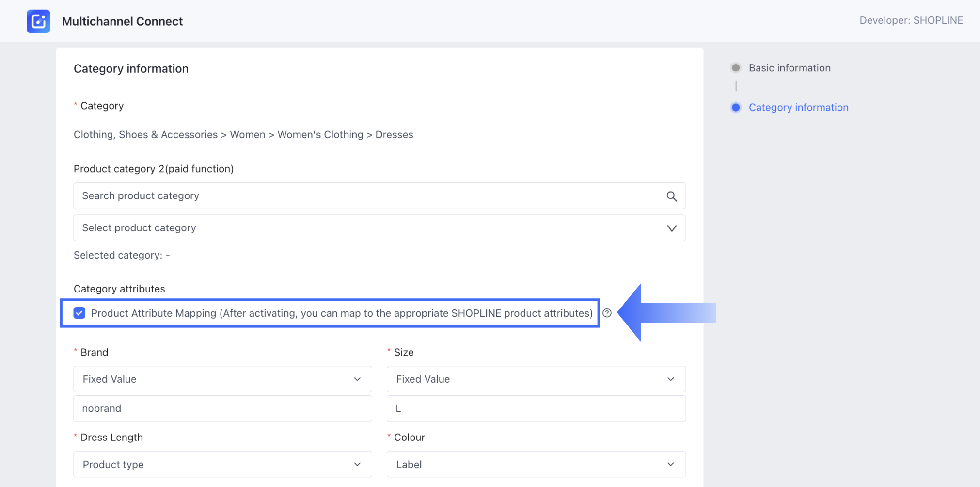980x487 pixels.
Task: Click the Multichannel Connect app logo icon
Action: [38, 21]
